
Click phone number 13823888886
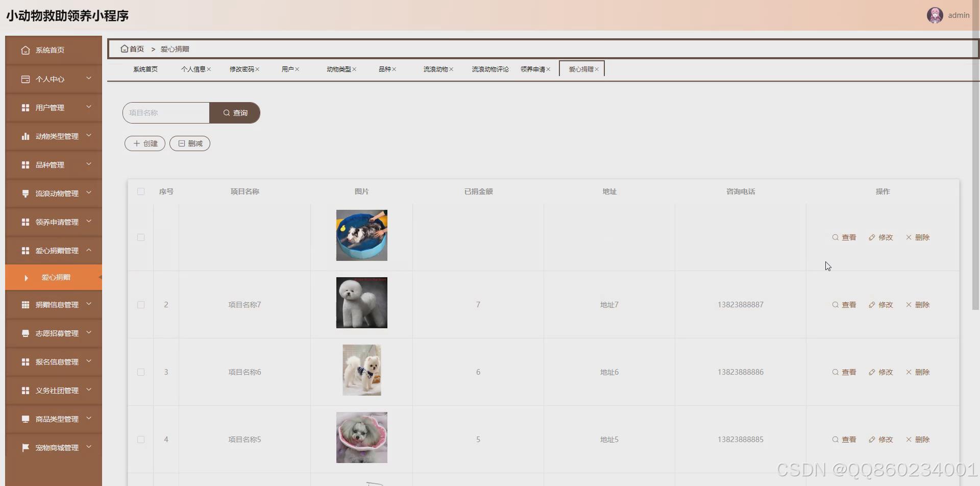pyautogui.click(x=741, y=372)
